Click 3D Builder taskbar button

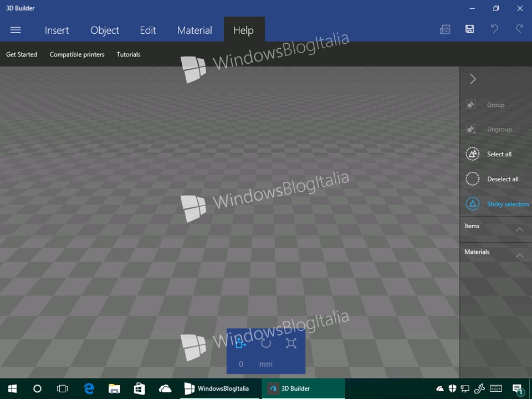(303, 388)
